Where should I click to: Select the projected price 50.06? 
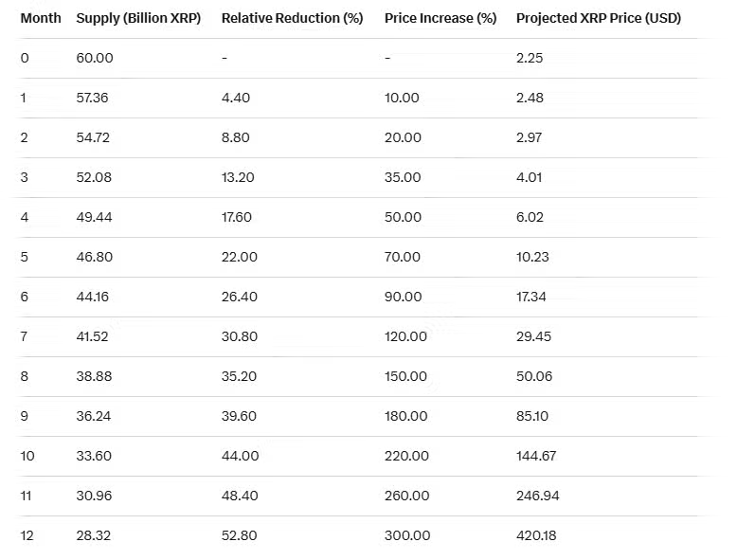[532, 376]
